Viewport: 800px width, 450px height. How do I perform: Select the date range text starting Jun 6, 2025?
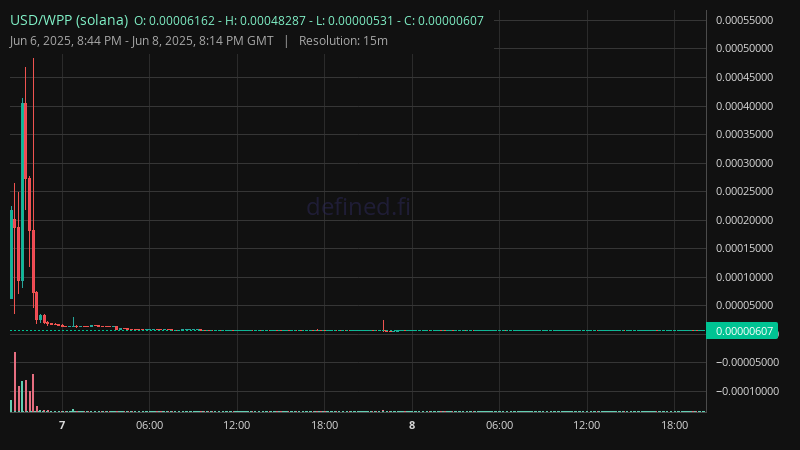(x=141, y=41)
